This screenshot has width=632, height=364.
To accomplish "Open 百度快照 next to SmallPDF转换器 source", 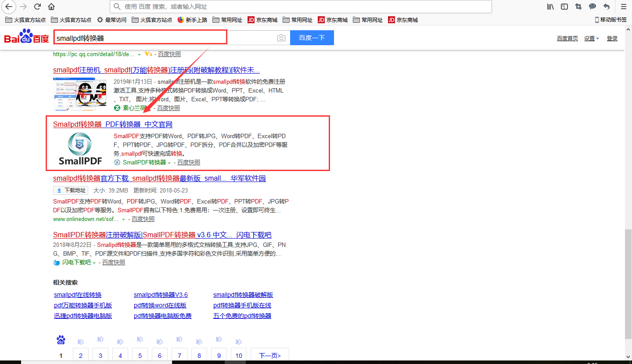I will pos(189,162).
